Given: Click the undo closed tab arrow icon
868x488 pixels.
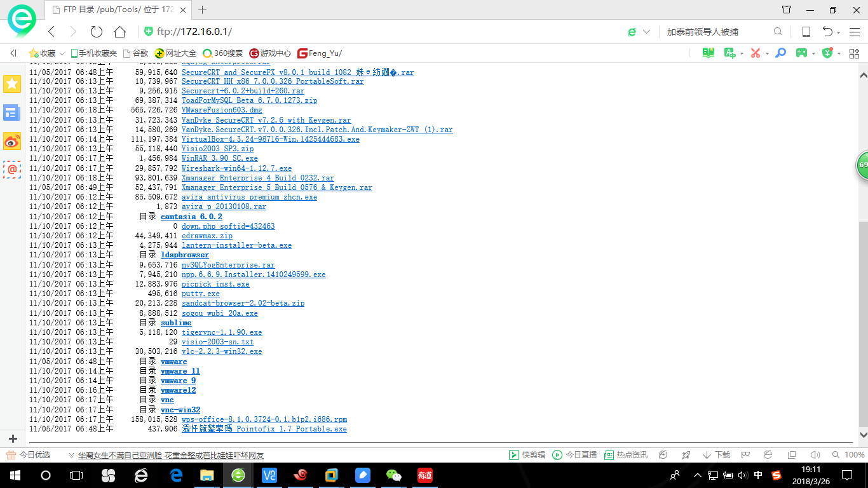Looking at the screenshot, I should (827, 32).
